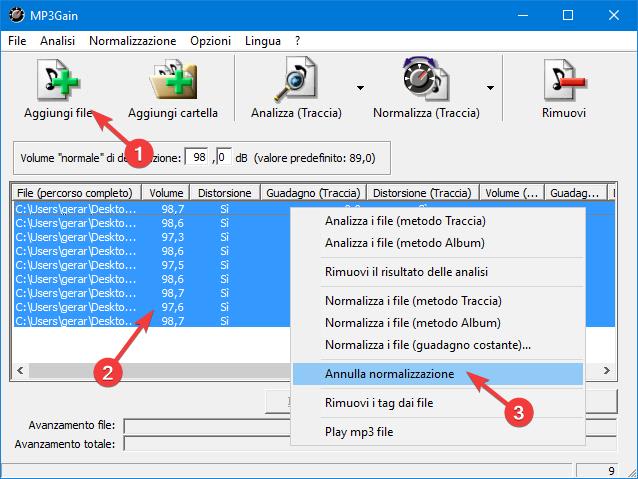This screenshot has height=479, width=638.
Task: Open the Lingua menu
Action: tap(263, 41)
